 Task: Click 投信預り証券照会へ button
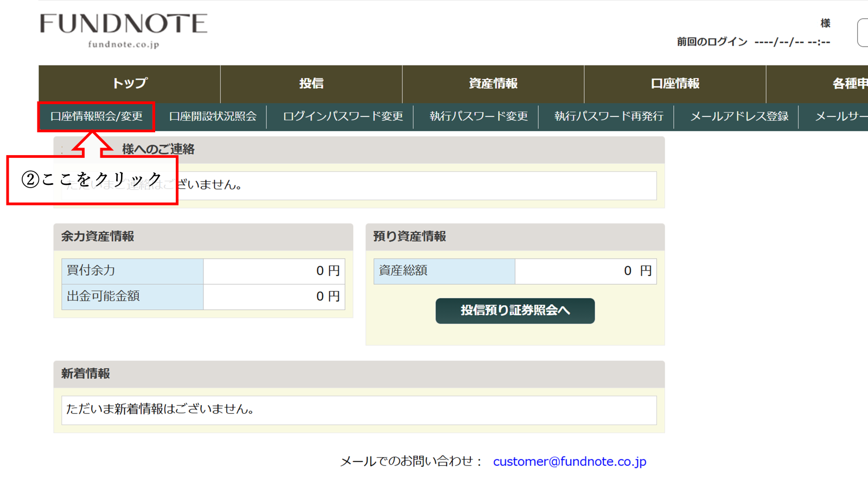pyautogui.click(x=515, y=311)
